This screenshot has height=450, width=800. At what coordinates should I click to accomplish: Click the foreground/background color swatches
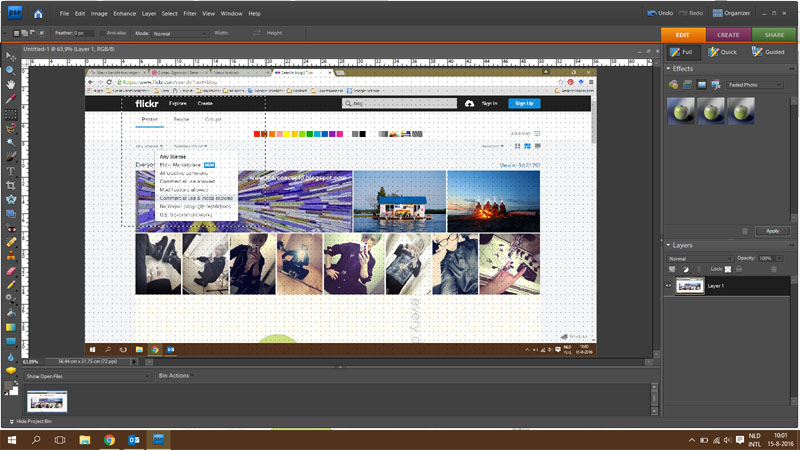pyautogui.click(x=11, y=388)
